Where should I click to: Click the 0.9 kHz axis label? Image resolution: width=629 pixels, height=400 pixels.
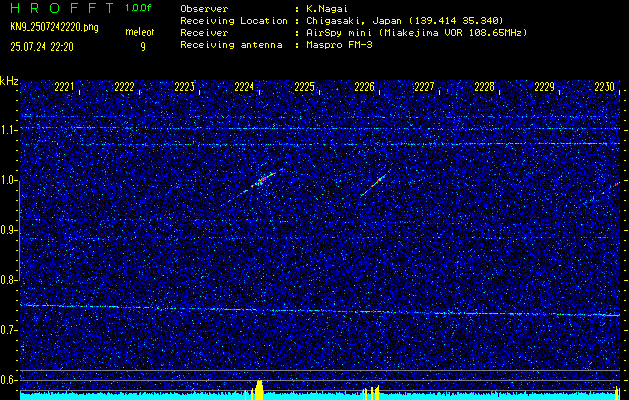click(9, 230)
